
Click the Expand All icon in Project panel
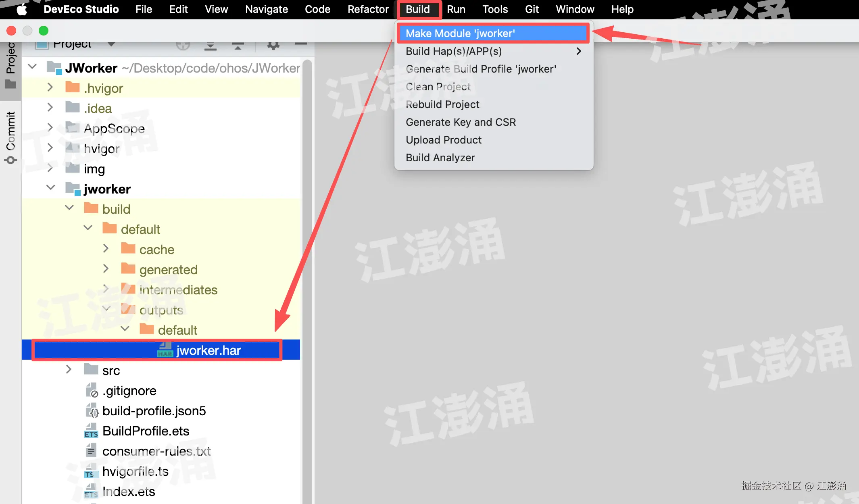pos(210,46)
